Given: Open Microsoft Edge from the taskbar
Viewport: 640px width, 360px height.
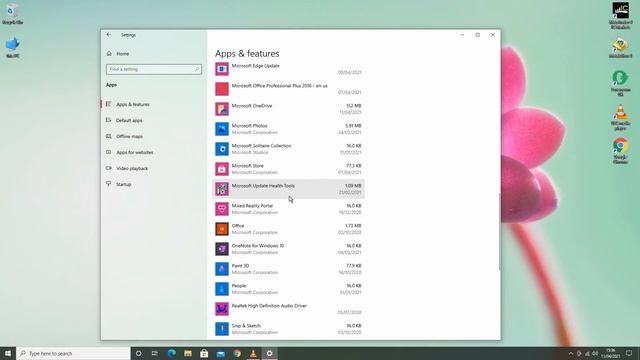Looking at the screenshot, I should tap(171, 353).
